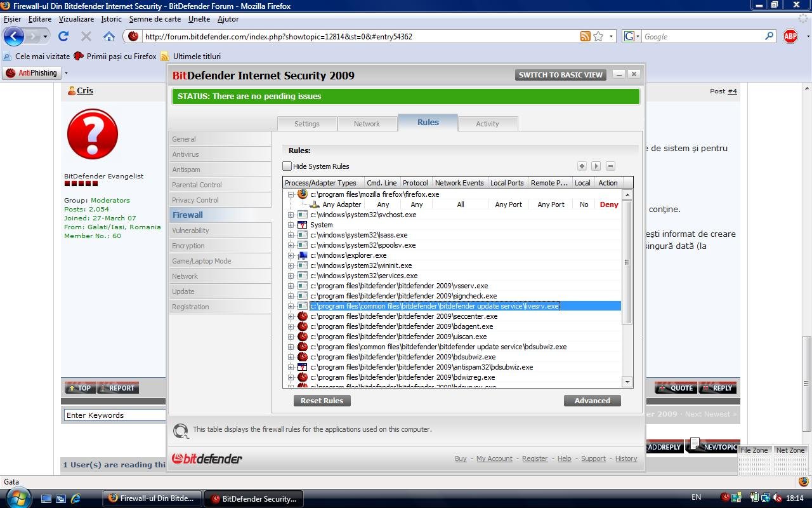
Task: Click the BitDefender site icon in URL bar
Action: tap(133, 36)
